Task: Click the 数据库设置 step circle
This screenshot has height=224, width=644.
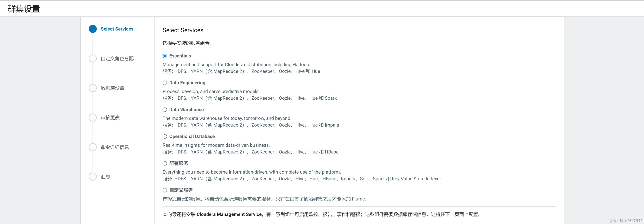Action: click(x=93, y=88)
